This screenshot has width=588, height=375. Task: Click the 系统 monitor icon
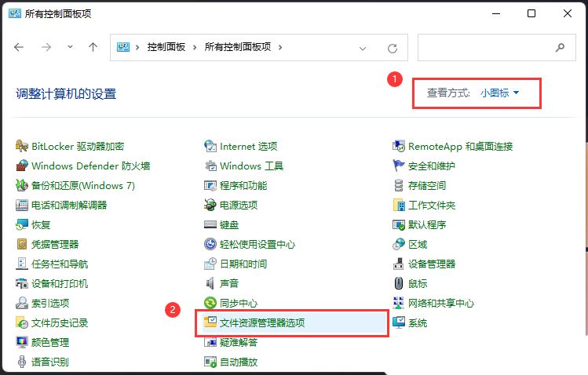point(399,322)
